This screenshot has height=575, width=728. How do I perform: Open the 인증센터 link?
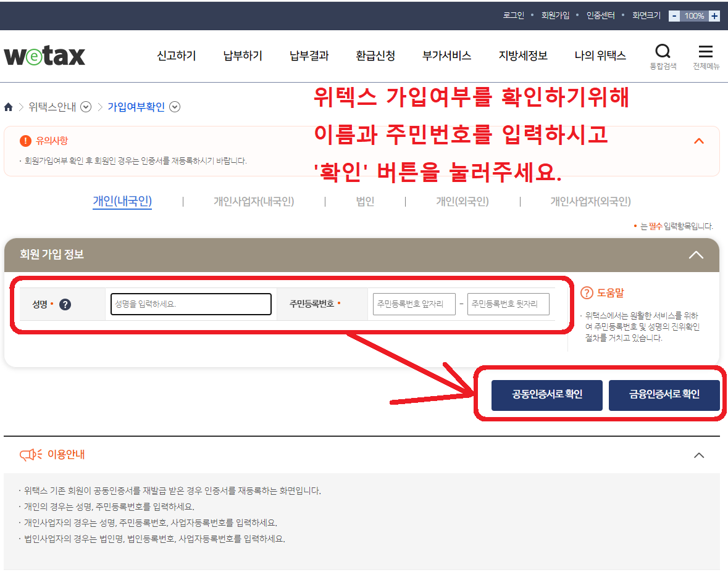[x=601, y=15]
